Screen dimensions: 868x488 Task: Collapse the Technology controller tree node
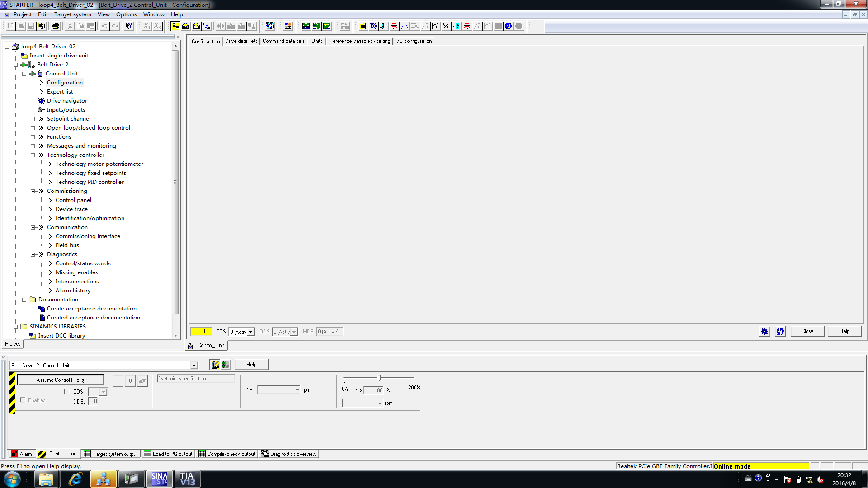33,155
